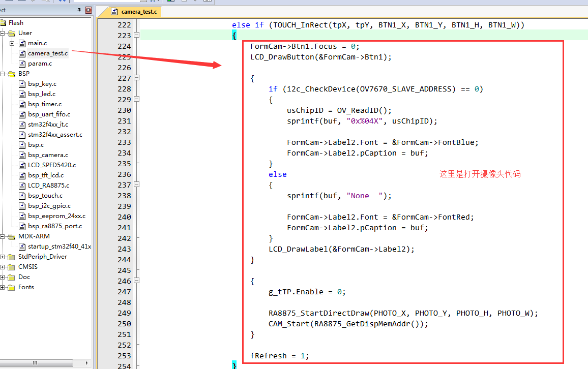Screen dimensions: 588x369
Task: Click project panel horizontal scrollbar thumb
Action: tap(37, 363)
